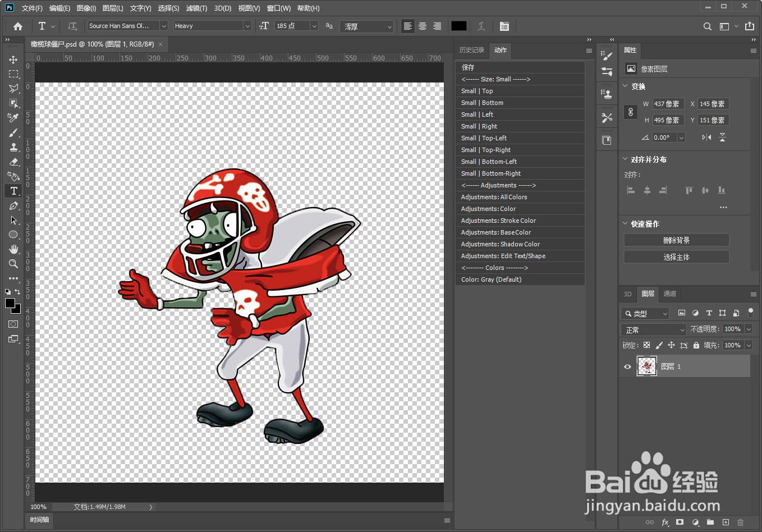Image resolution: width=762 pixels, height=532 pixels.
Task: Create new layer icon in Layers panel
Action: (x=726, y=522)
